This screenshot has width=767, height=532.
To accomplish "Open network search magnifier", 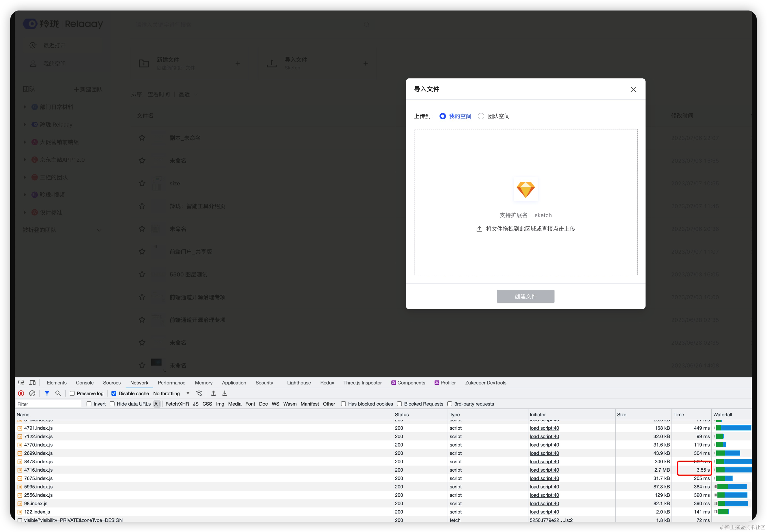I will click(58, 393).
